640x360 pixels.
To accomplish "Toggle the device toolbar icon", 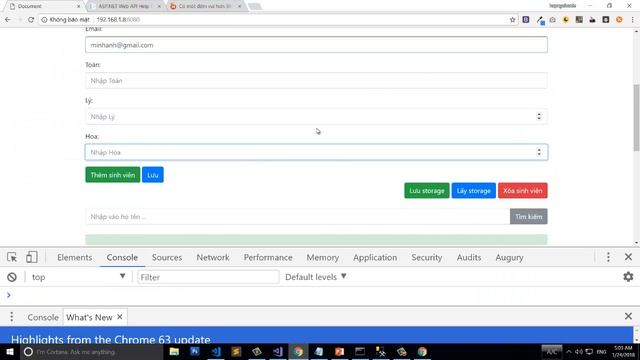I will point(31,257).
